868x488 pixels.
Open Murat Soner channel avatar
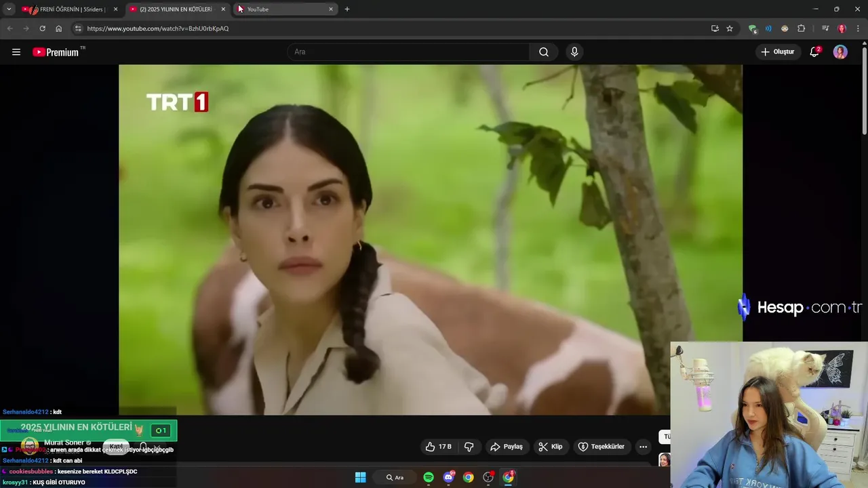point(30,447)
